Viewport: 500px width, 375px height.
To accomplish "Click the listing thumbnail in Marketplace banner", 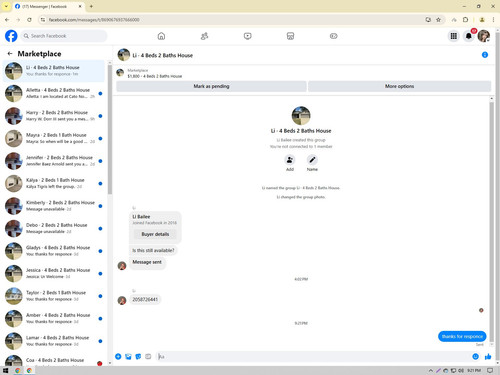I will tap(120, 73).
